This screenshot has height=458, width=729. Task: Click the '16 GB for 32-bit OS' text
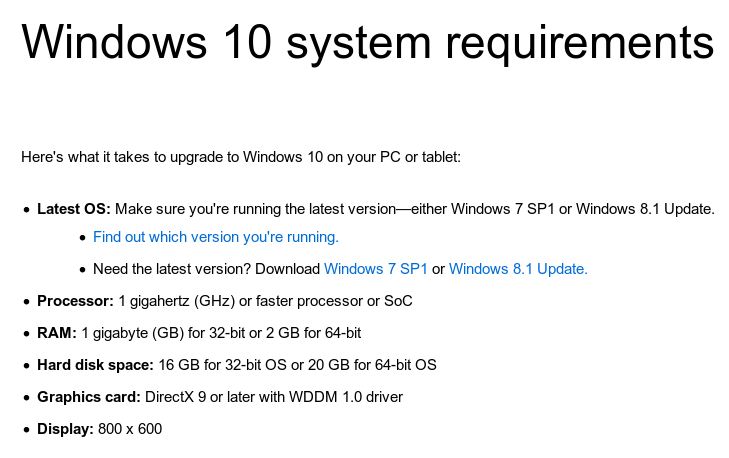tap(223, 365)
